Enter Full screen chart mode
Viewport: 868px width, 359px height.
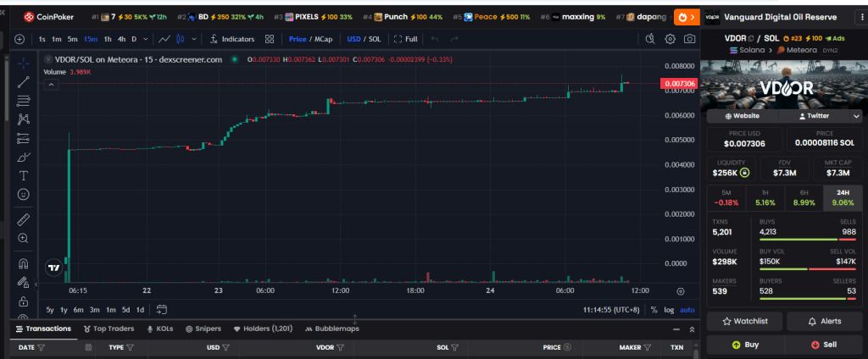(x=406, y=39)
